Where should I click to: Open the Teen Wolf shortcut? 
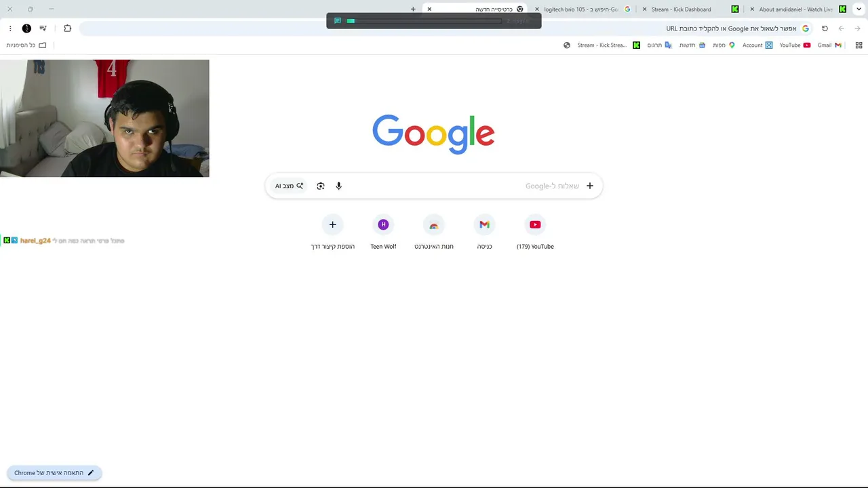click(x=383, y=232)
